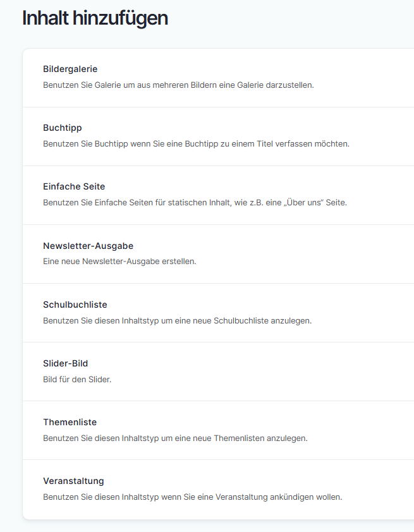414x532 pixels.
Task: Click the Einfache Seite description about statischen Inhalt
Action: [x=195, y=203]
